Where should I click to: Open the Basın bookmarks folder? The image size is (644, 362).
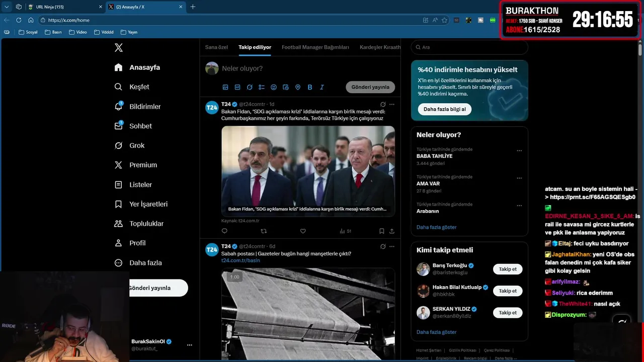[53, 32]
